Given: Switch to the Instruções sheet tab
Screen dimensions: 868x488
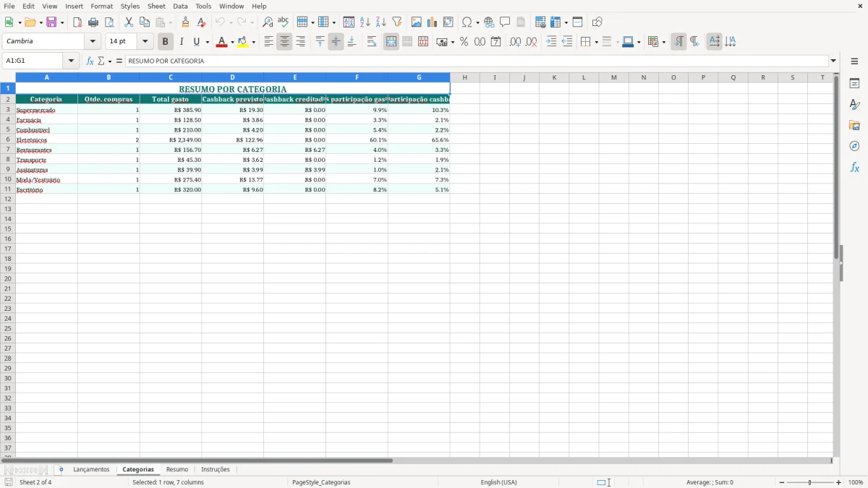Looking at the screenshot, I should [x=216, y=470].
